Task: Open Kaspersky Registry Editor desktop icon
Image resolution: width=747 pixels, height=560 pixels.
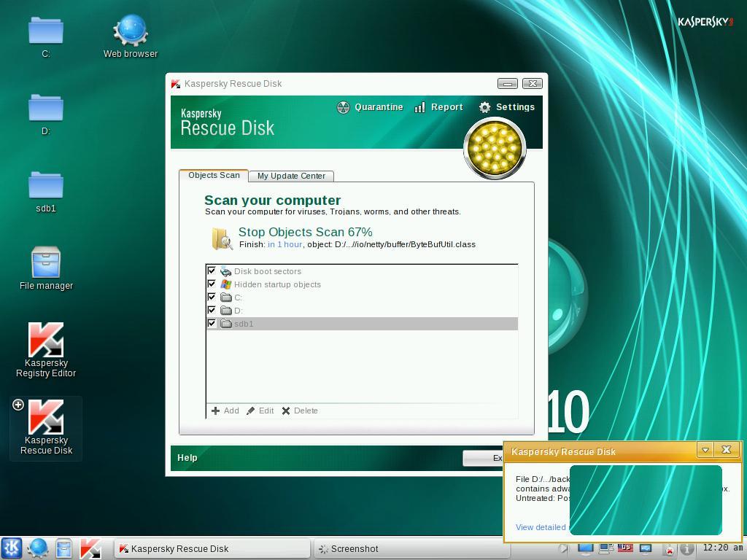Action: (x=46, y=349)
